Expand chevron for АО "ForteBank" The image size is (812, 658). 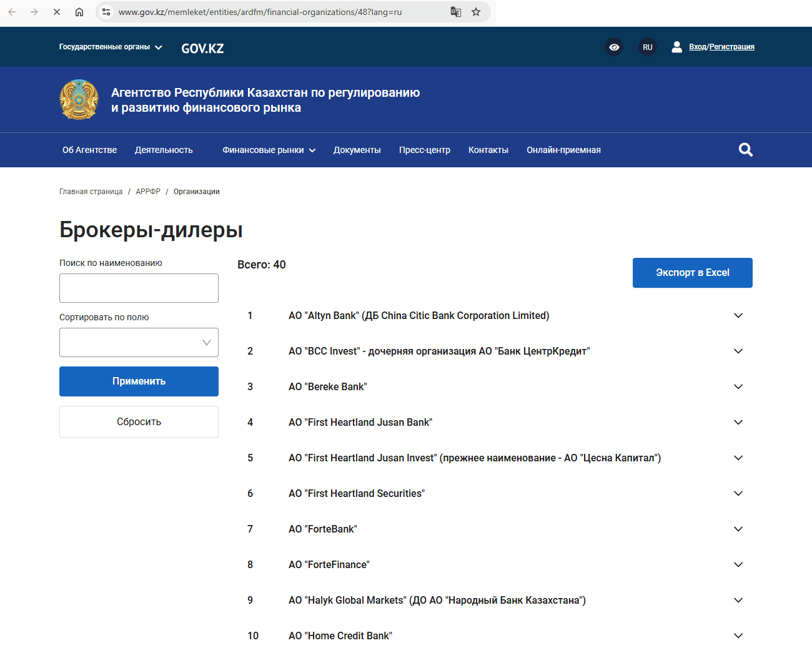pyautogui.click(x=738, y=529)
